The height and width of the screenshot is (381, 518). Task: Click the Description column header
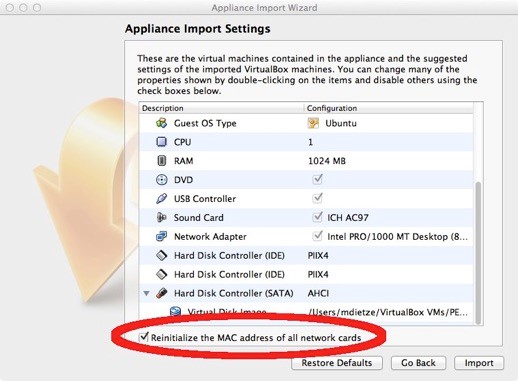[x=221, y=108]
